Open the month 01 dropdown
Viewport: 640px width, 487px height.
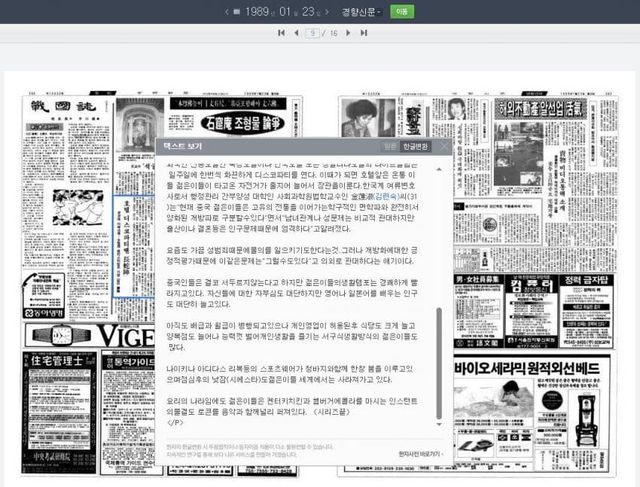point(287,12)
